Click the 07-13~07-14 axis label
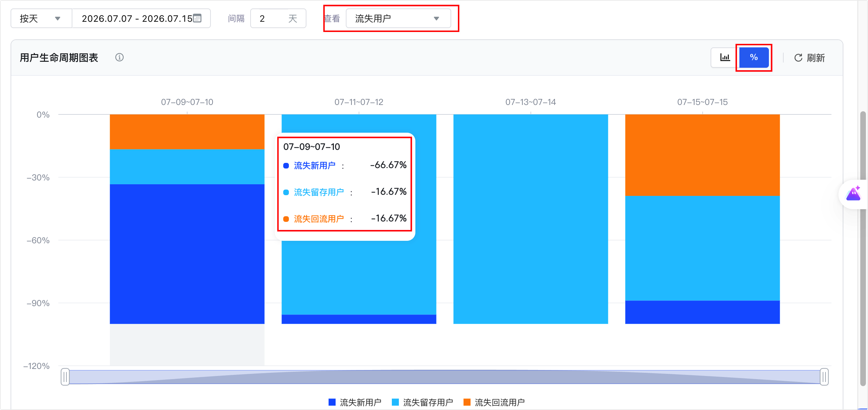The height and width of the screenshot is (410, 868). (531, 102)
